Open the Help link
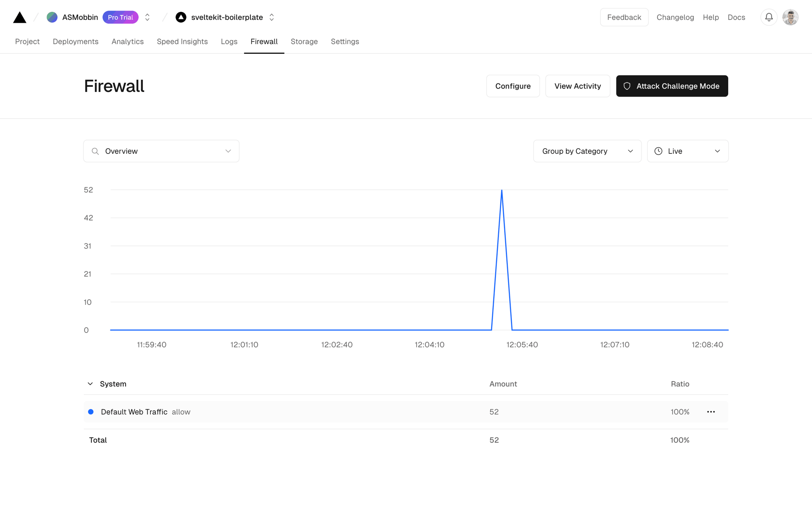Screen dimensions: 812x508 coord(710,17)
